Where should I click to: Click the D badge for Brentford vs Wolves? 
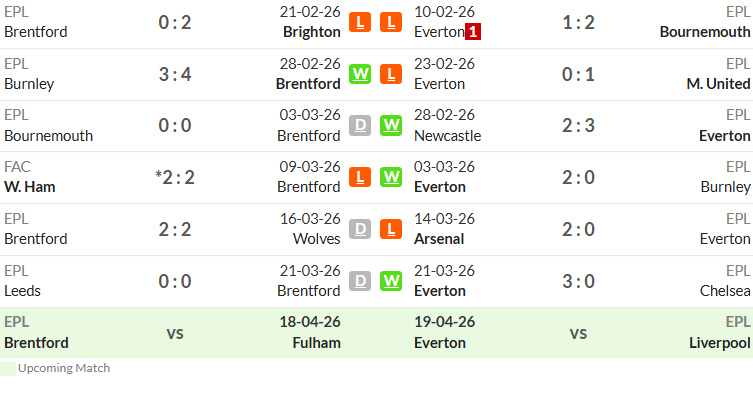click(x=360, y=229)
